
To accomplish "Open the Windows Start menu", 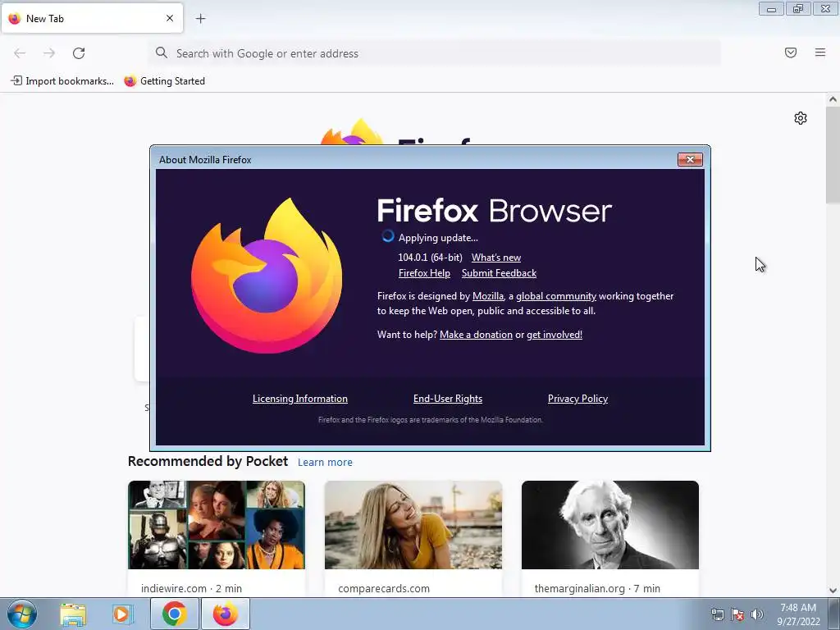I will click(x=22, y=614).
